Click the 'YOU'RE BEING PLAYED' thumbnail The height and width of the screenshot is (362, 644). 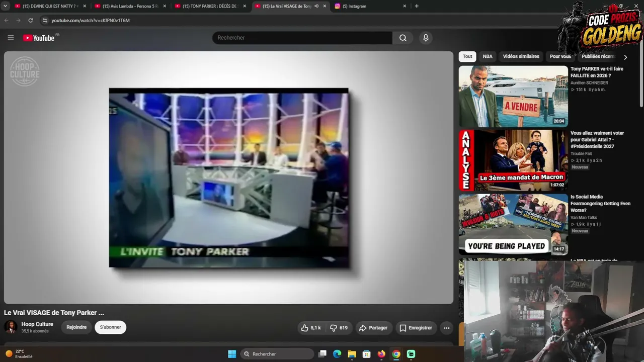pyautogui.click(x=513, y=224)
